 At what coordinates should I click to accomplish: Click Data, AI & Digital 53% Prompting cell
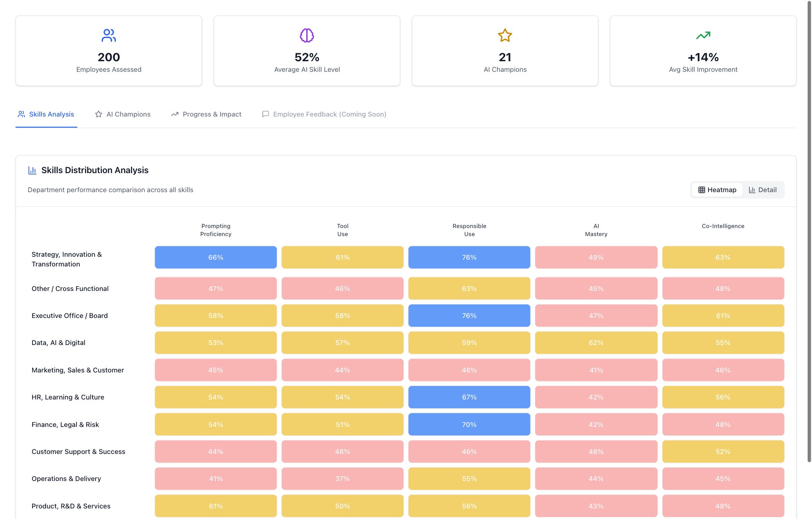tap(215, 342)
